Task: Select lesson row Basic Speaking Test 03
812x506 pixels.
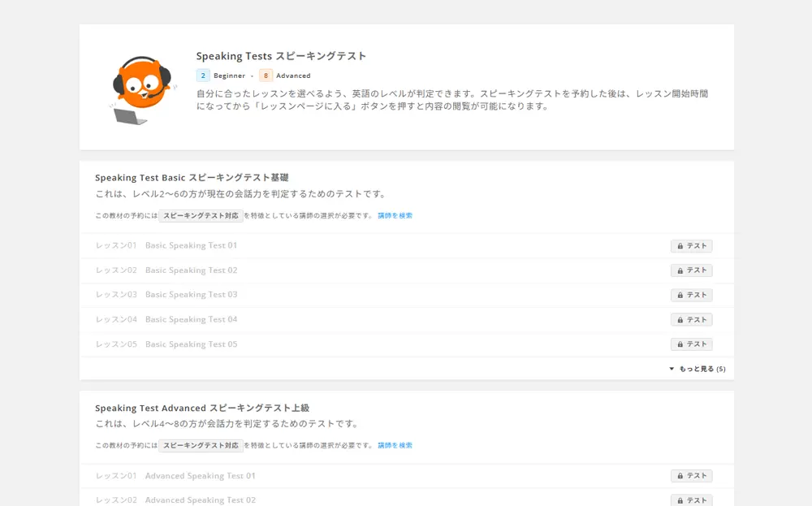Action: (x=191, y=295)
